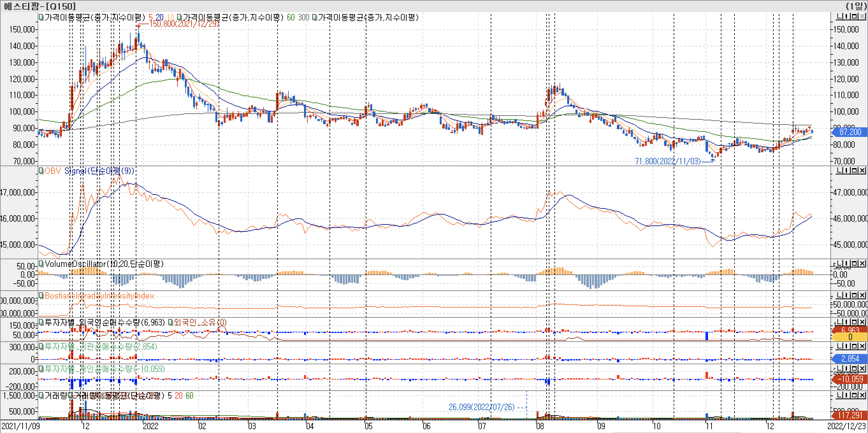Toggle the VolumeOscillator indicator square marker
Viewport: 868px width, 433px height.
coord(41,263)
